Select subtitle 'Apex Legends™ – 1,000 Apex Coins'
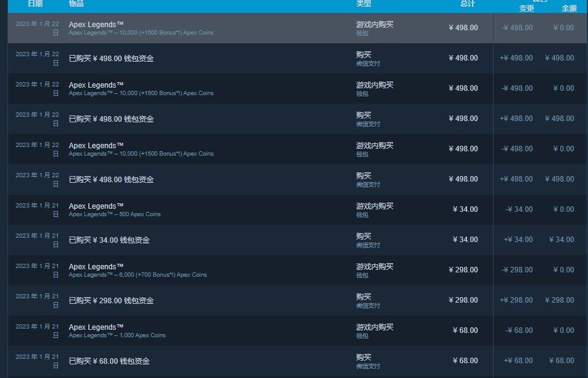The width and height of the screenshot is (588, 378). 117,335
